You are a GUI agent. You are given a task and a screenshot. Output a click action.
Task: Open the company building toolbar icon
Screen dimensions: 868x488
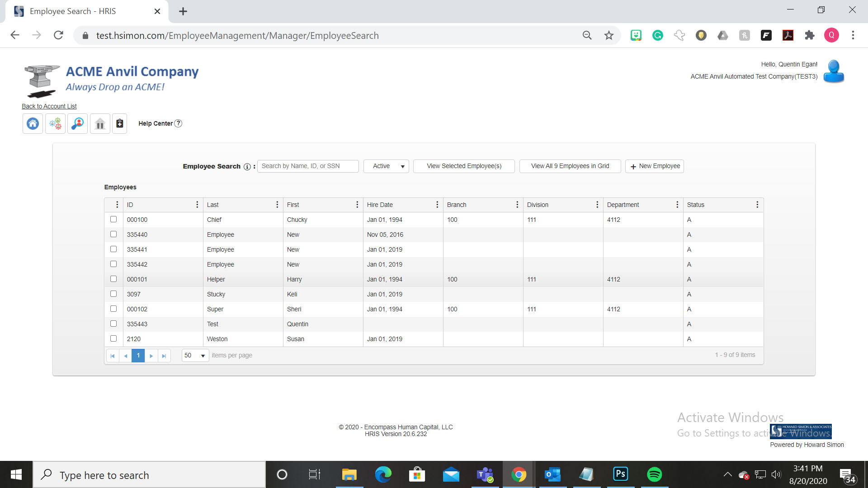tap(100, 123)
